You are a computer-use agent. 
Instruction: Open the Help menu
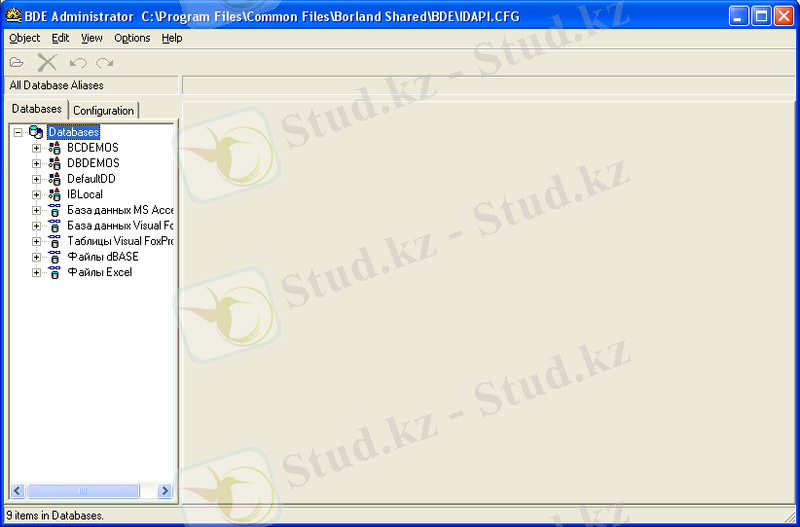pos(172,38)
